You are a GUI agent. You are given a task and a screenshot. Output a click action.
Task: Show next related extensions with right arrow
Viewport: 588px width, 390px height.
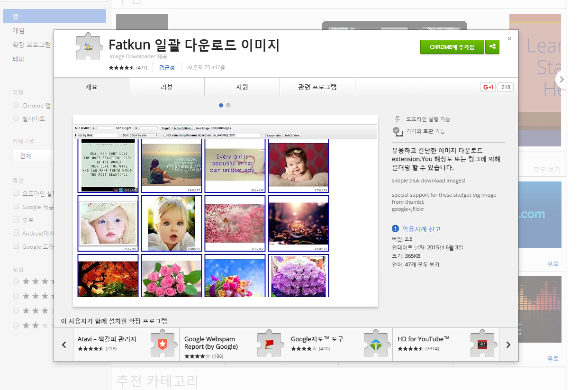(x=508, y=345)
